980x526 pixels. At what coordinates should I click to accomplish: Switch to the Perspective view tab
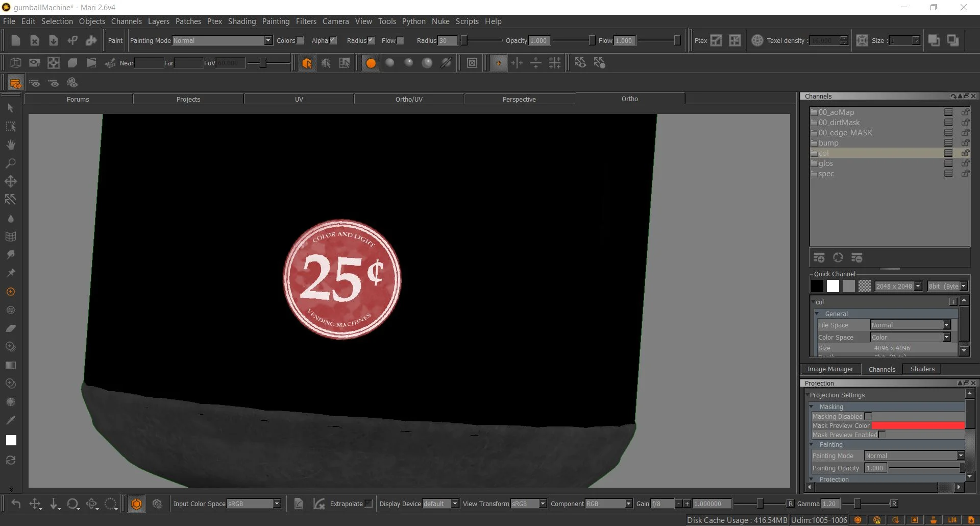(x=519, y=99)
